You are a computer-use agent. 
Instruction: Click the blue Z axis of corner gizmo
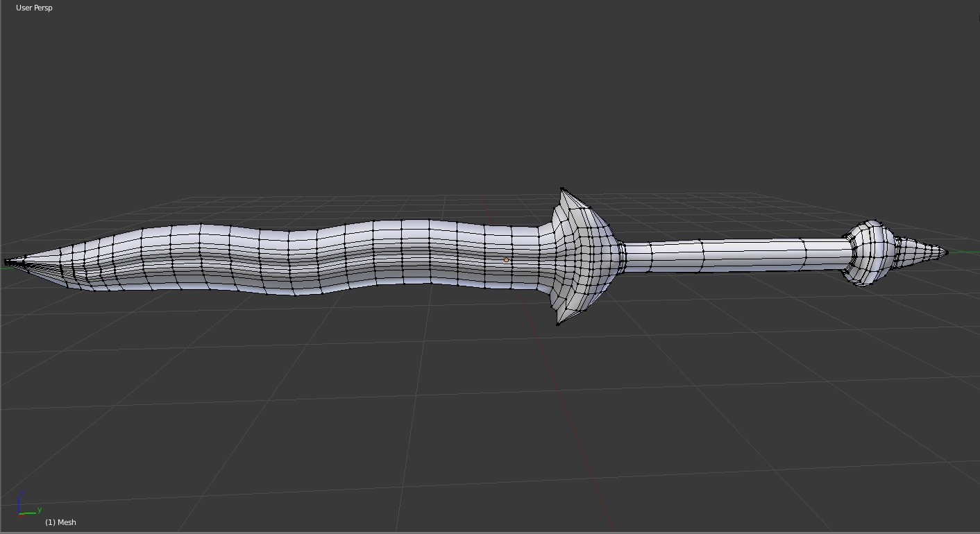pyautogui.click(x=21, y=501)
